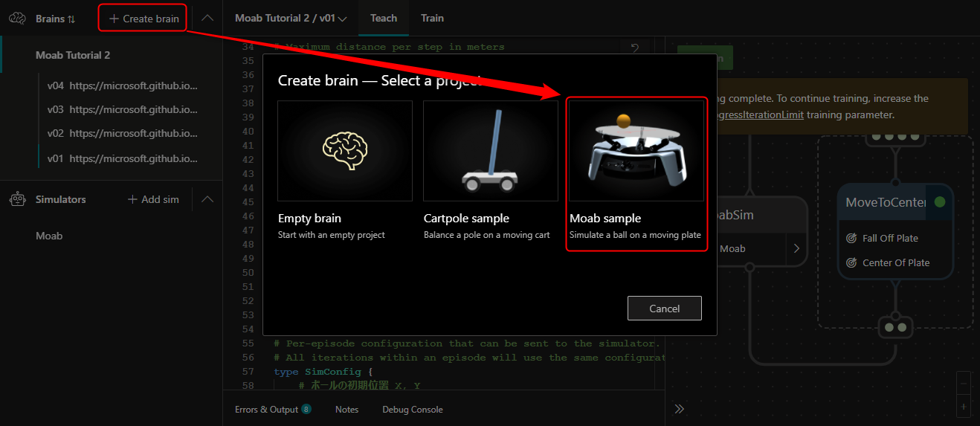Select Fall Off Plate goal
The width and height of the screenshot is (980, 426).
tap(890, 238)
